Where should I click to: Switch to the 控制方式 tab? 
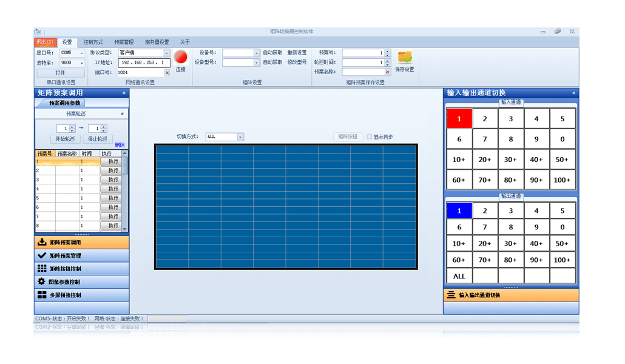pyautogui.click(x=93, y=42)
